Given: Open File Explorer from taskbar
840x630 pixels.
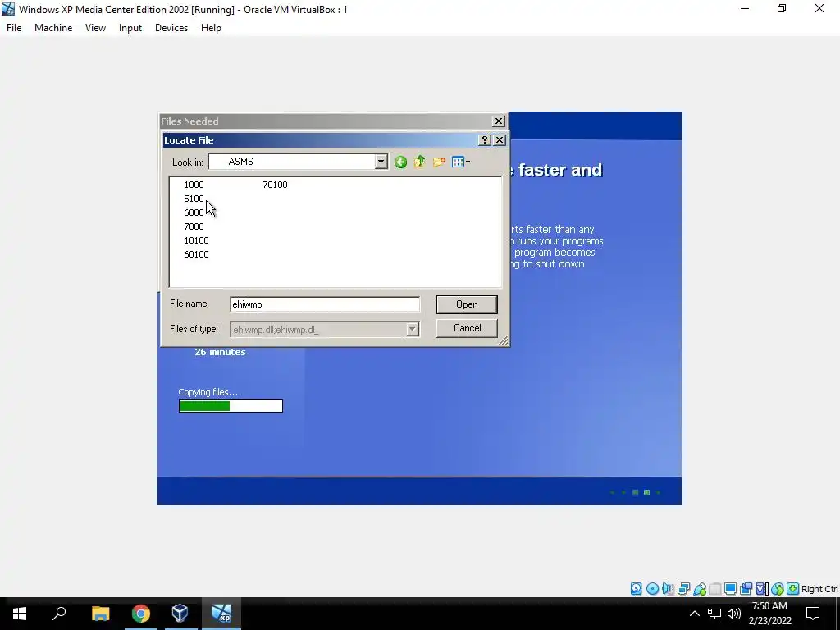Looking at the screenshot, I should [x=100, y=614].
